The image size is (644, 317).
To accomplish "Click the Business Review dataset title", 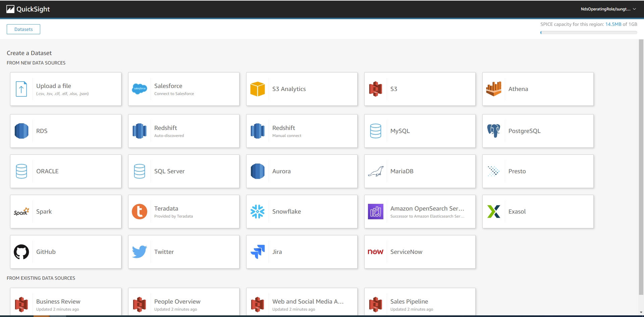I will tap(58, 302).
